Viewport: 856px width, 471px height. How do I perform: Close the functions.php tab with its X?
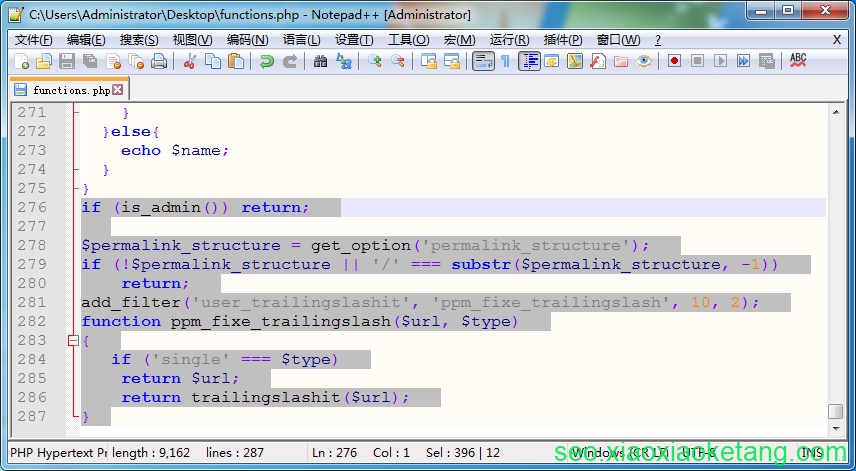(117, 90)
